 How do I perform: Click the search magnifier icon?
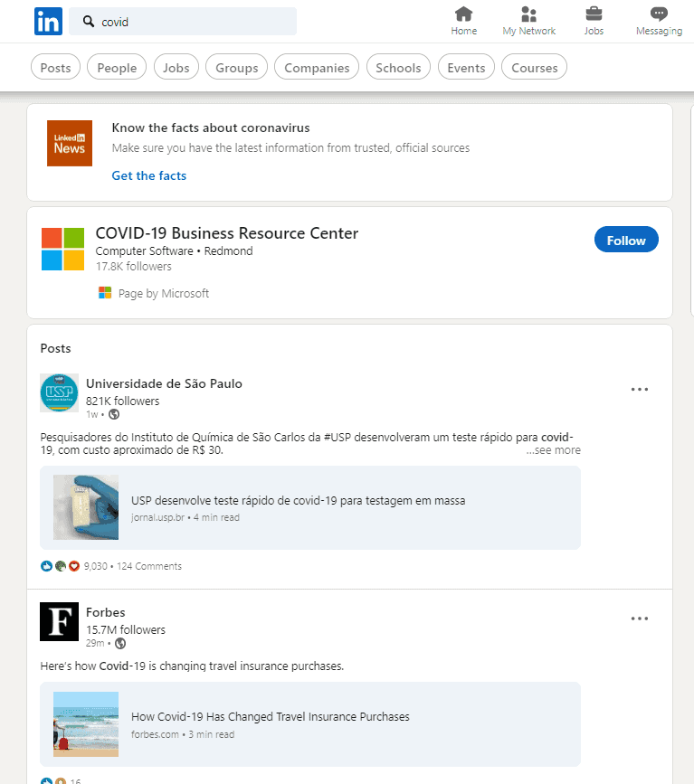pyautogui.click(x=89, y=22)
